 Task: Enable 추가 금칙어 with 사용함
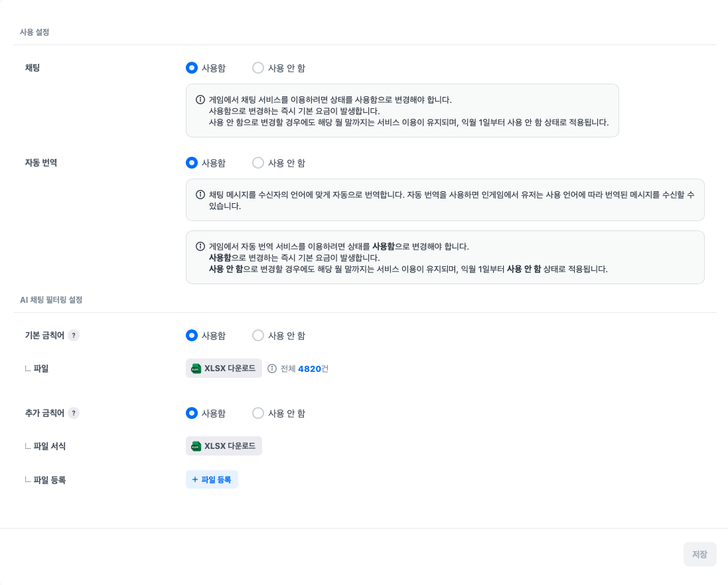192,413
